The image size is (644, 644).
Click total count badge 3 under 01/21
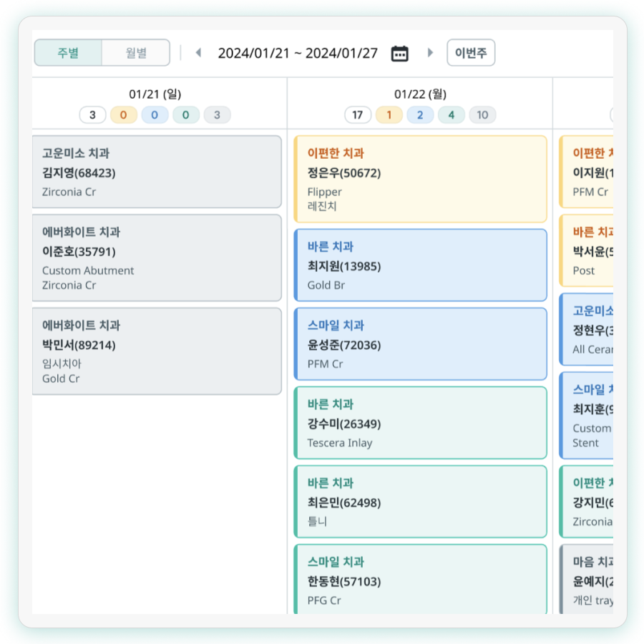92,115
